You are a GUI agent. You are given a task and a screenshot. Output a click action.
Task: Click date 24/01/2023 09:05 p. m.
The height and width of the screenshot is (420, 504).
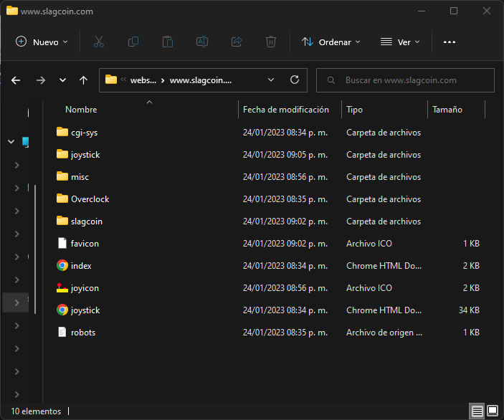tap(285, 155)
